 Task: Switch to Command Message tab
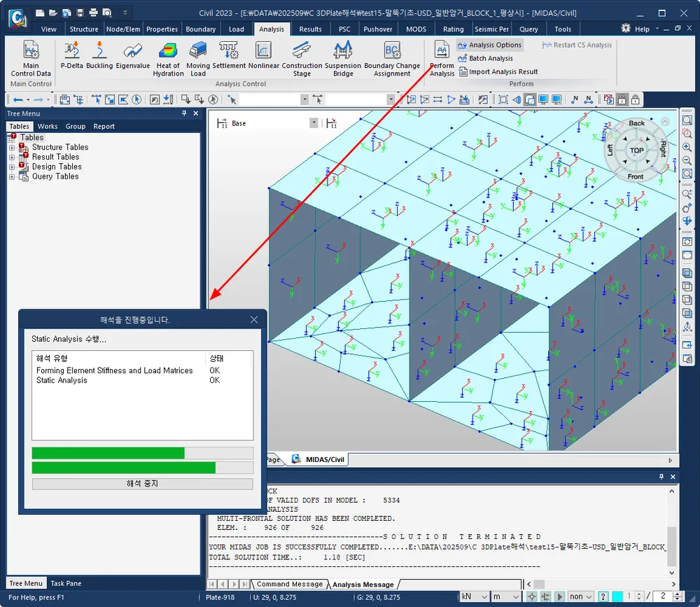point(289,584)
